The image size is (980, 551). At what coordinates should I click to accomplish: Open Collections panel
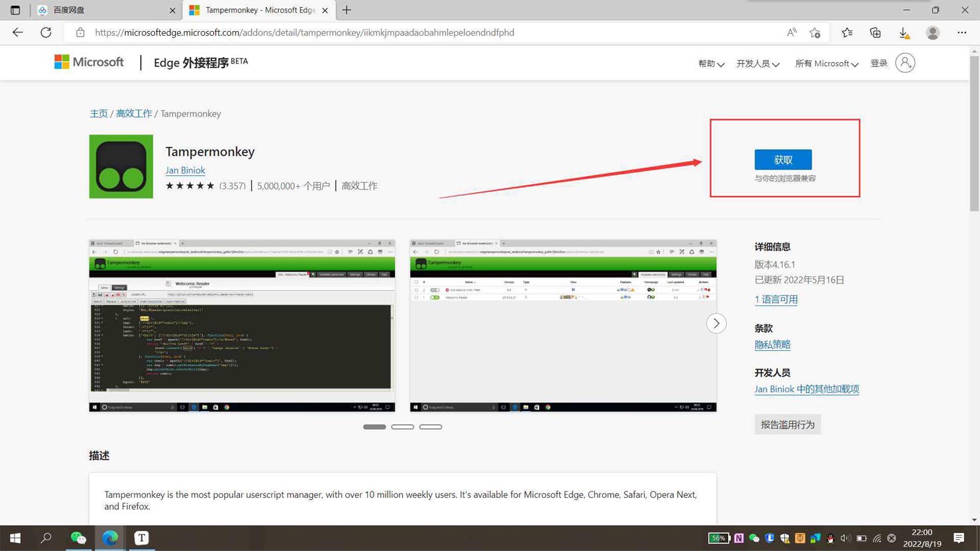(875, 32)
